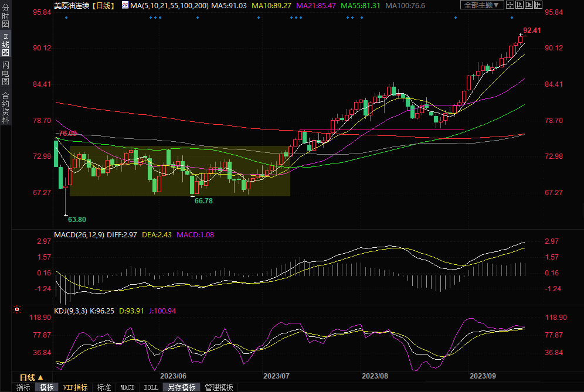The width and height of the screenshot is (584, 392).
Task: Click the red circle icon beside KDJ
Action: (x=17, y=309)
